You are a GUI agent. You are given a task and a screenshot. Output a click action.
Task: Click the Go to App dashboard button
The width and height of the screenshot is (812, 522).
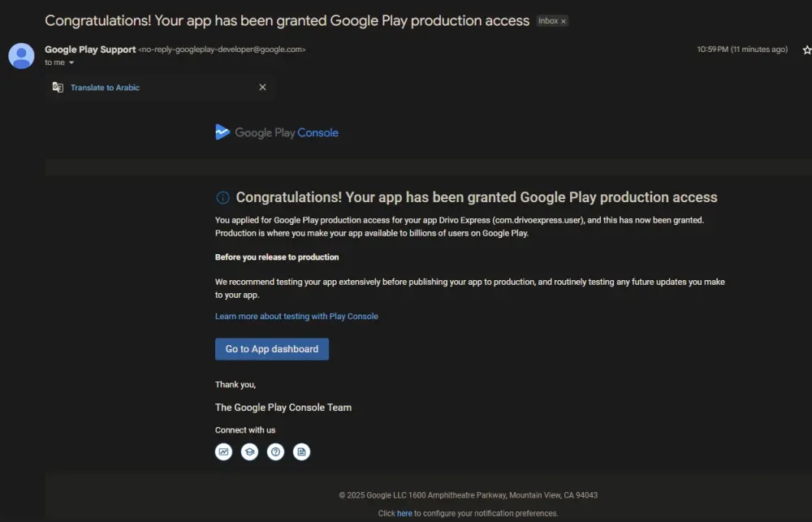click(272, 349)
